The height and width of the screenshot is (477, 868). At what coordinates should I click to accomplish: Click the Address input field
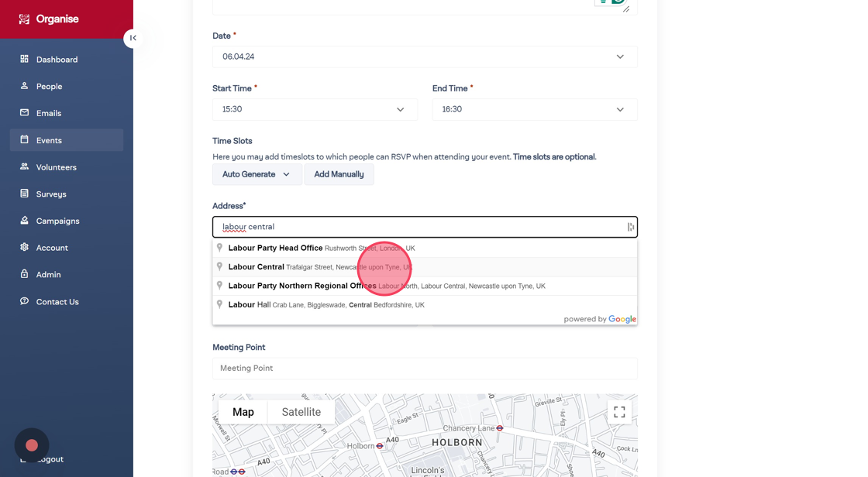point(425,227)
